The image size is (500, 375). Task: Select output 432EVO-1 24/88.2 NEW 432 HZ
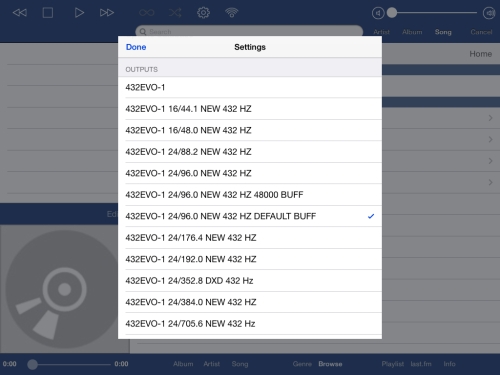pos(250,152)
